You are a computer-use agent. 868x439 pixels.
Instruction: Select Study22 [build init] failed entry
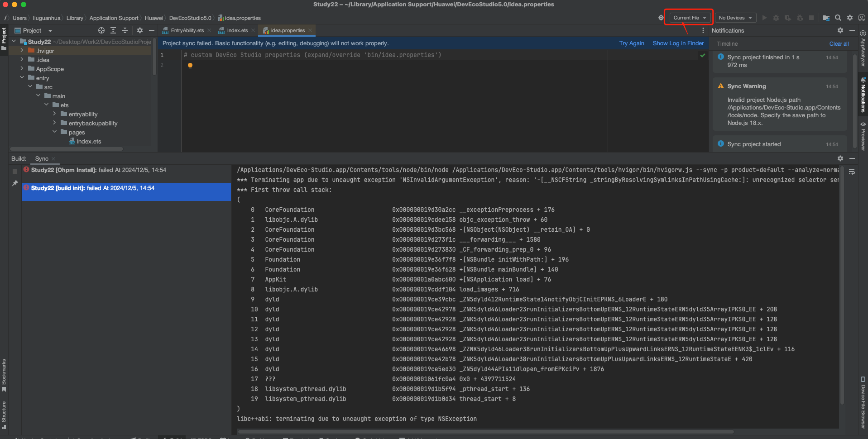click(126, 191)
